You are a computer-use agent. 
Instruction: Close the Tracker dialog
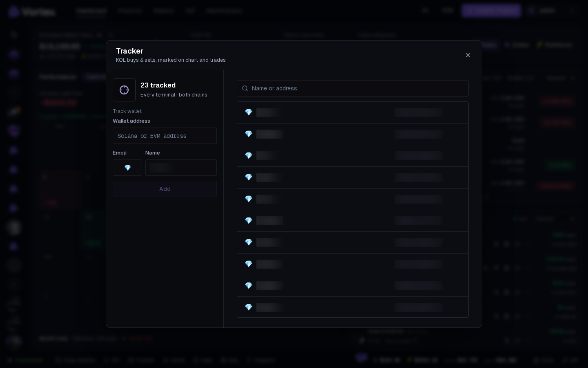(x=468, y=55)
